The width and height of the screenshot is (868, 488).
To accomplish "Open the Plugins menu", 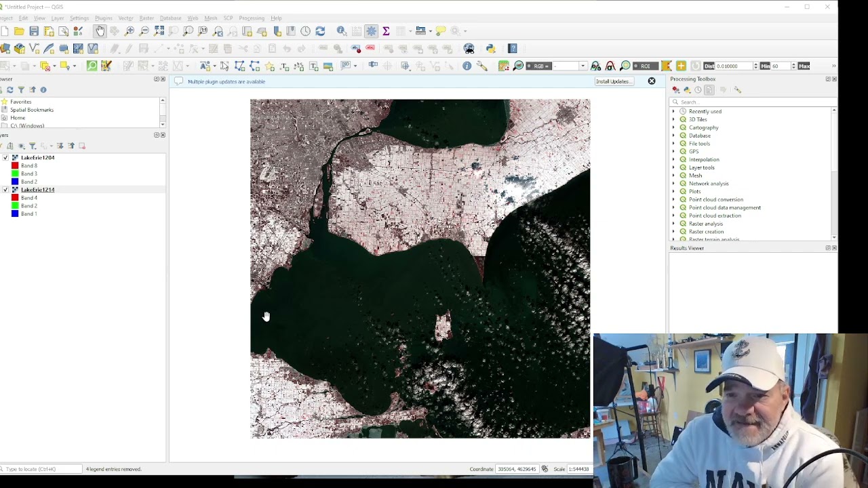I will [104, 18].
